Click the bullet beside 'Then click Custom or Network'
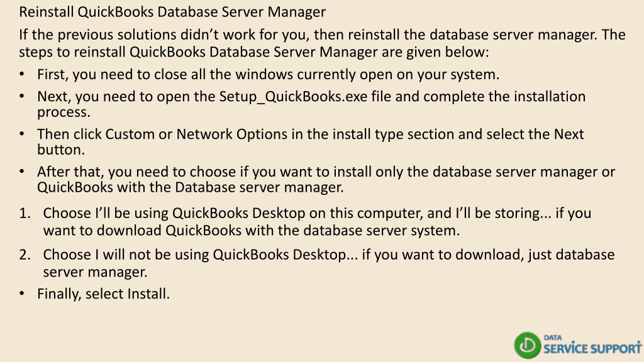644x362 pixels. (22, 134)
